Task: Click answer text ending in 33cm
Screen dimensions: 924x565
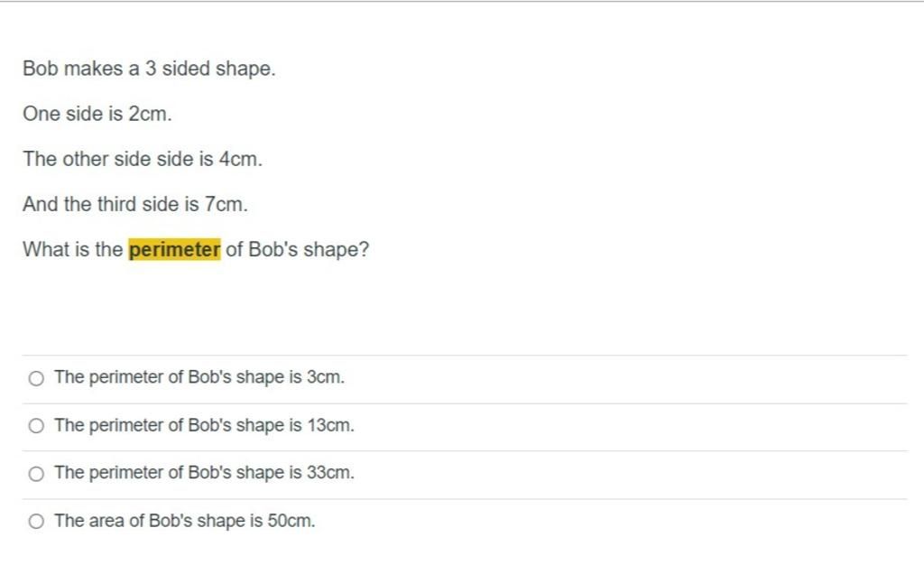Action: click(205, 473)
